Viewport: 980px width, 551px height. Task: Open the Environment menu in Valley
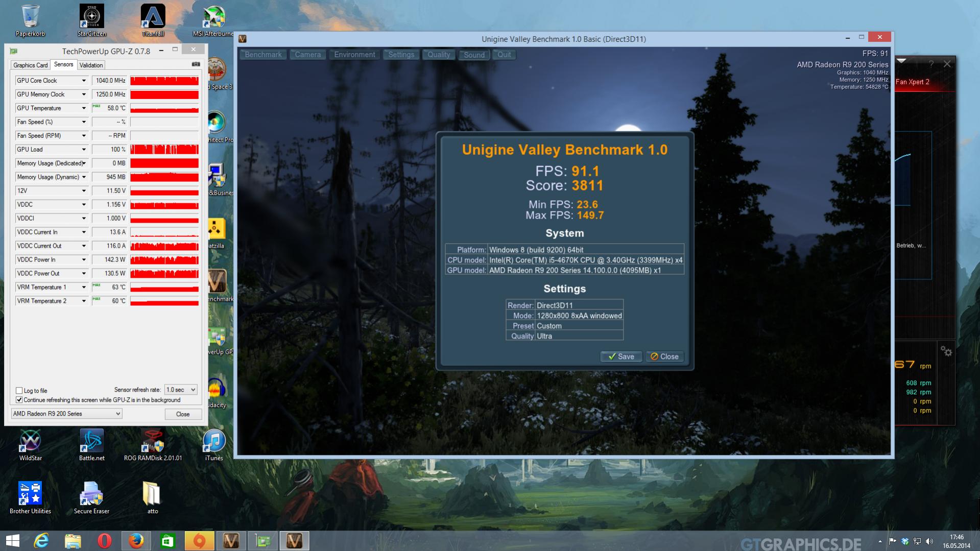(354, 55)
